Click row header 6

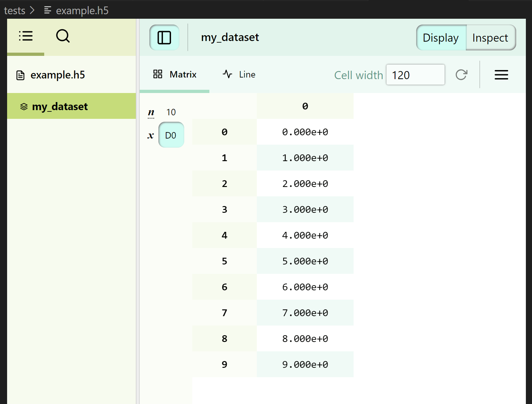tap(225, 287)
